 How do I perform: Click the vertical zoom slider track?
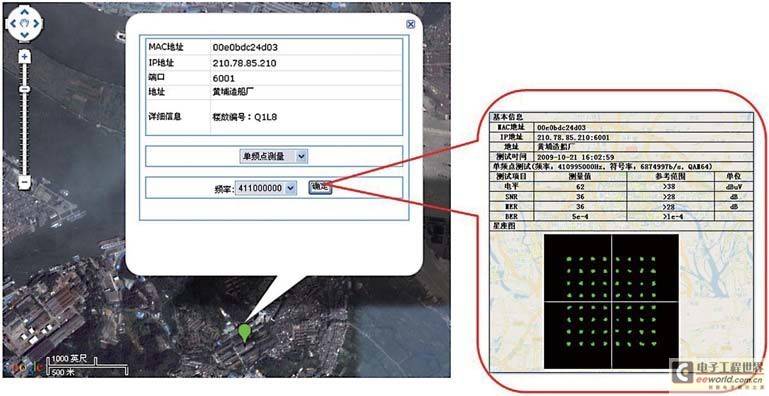coord(25,119)
